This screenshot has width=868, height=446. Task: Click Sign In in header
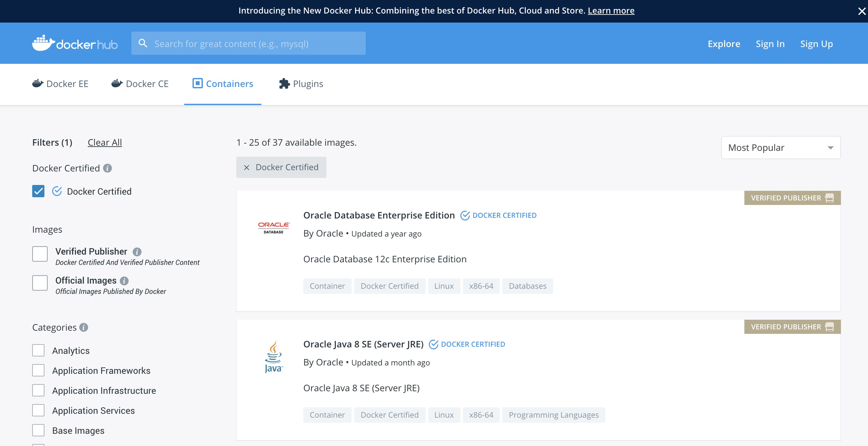point(770,44)
